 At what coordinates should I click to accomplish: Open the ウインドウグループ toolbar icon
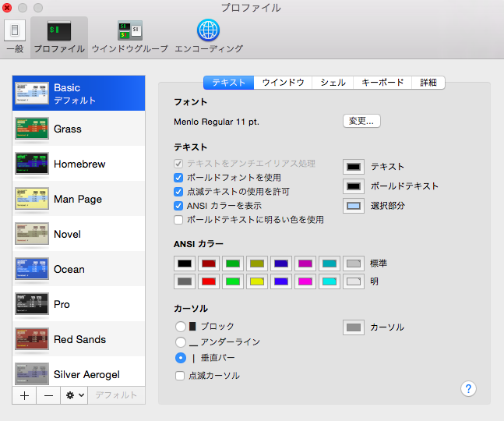[130, 31]
